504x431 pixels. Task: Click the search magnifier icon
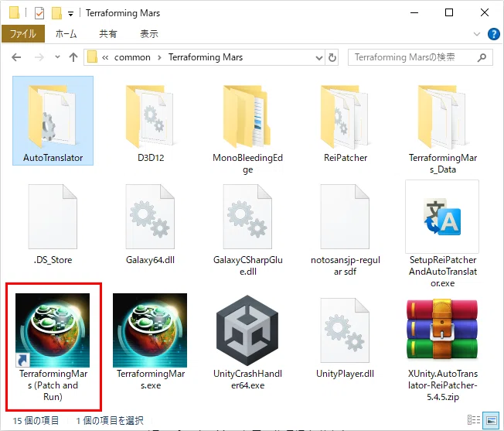point(482,57)
